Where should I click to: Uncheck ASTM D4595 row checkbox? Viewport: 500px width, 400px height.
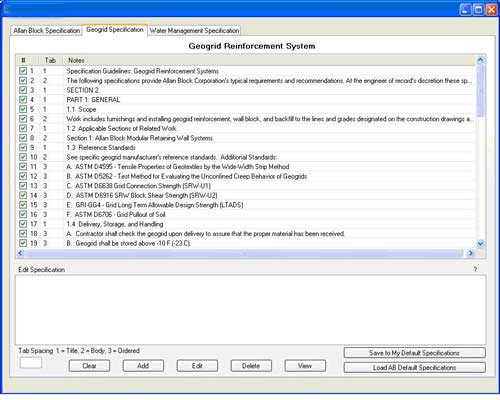[23, 167]
